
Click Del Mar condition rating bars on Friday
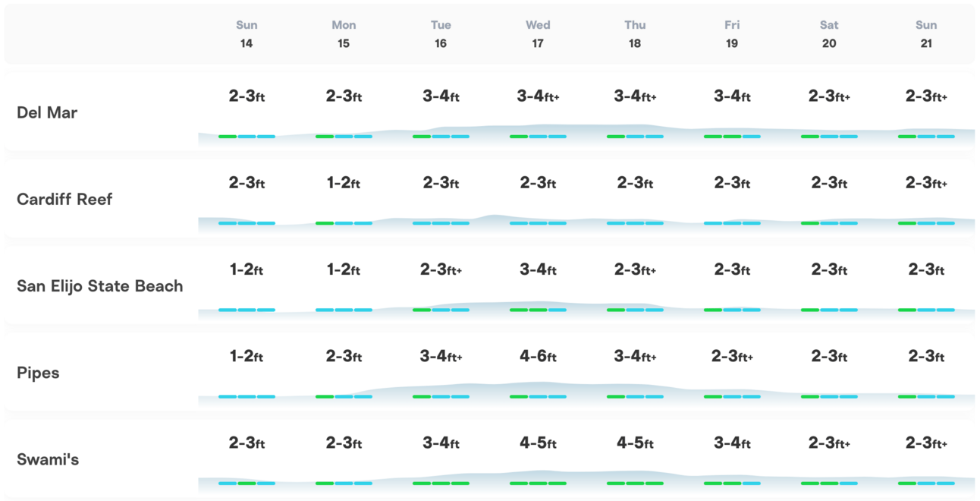click(x=732, y=137)
